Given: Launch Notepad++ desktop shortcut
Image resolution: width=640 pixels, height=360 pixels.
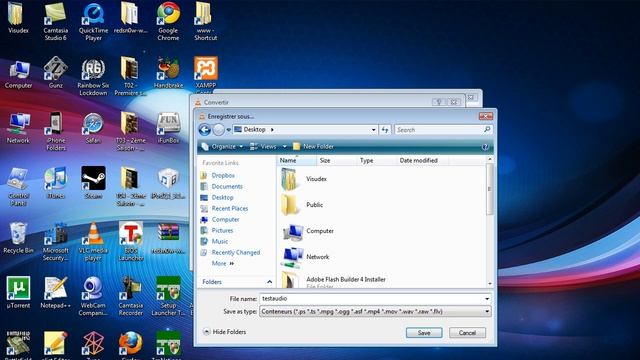Looking at the screenshot, I should (56, 292).
